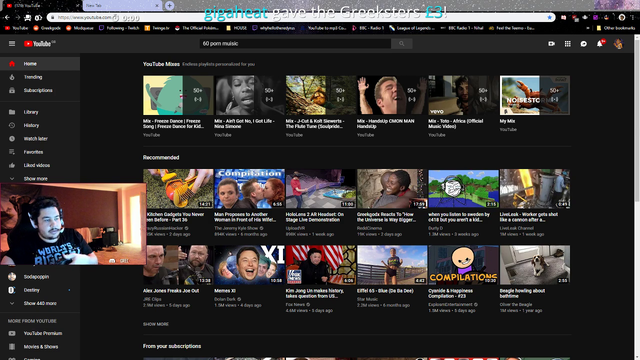Open the HoloLens 2 AR Headset thumbnail
The height and width of the screenshot is (360, 640).
tap(321, 189)
